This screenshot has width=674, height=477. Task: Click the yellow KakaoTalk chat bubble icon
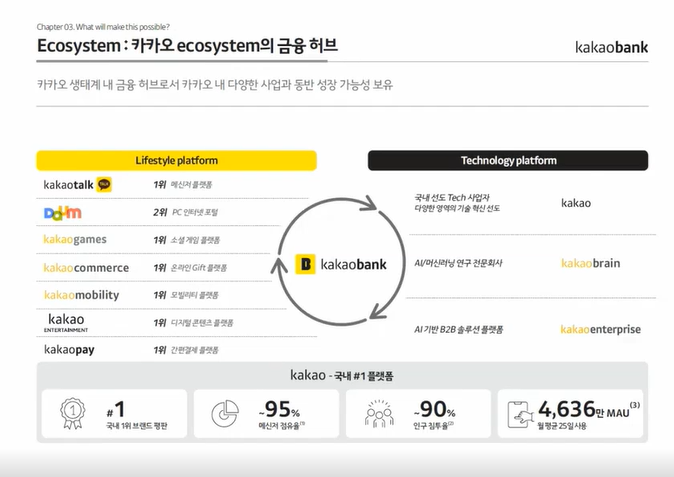[x=104, y=185]
